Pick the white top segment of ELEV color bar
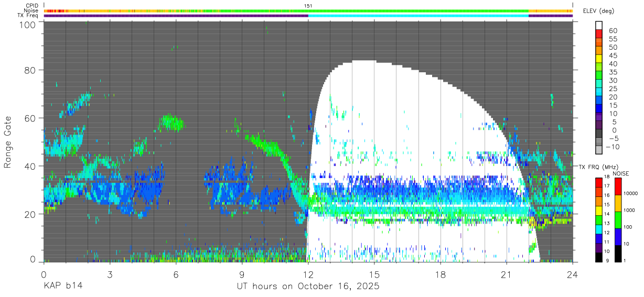The height and width of the screenshot is (297, 644). point(599,25)
